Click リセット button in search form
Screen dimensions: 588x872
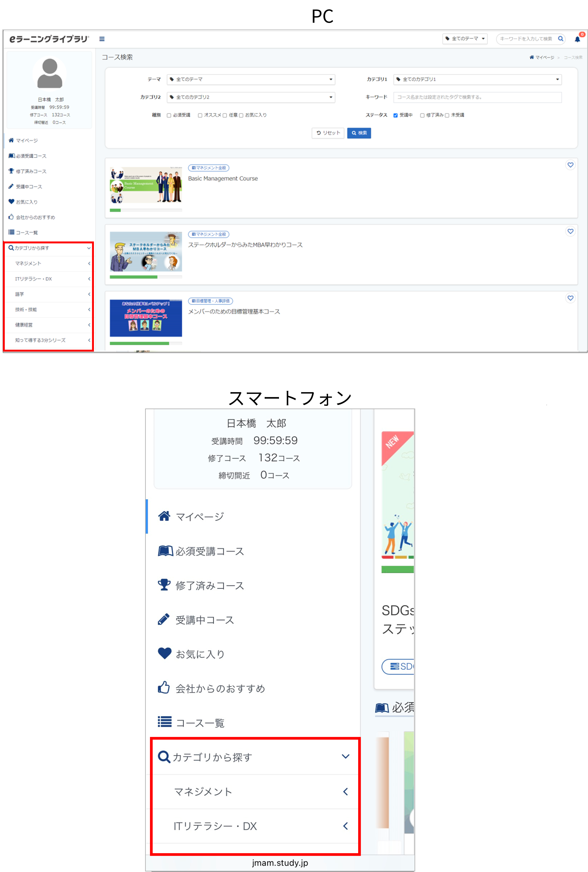[x=328, y=133]
